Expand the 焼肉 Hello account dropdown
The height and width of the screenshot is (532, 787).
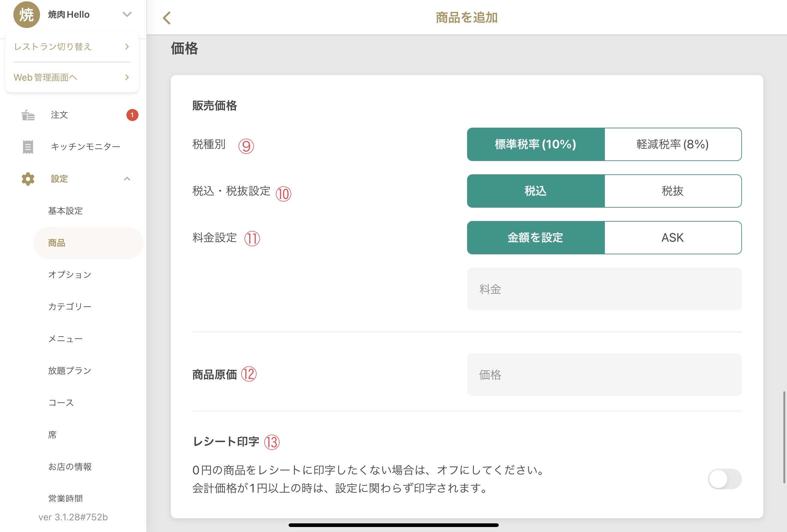127,14
